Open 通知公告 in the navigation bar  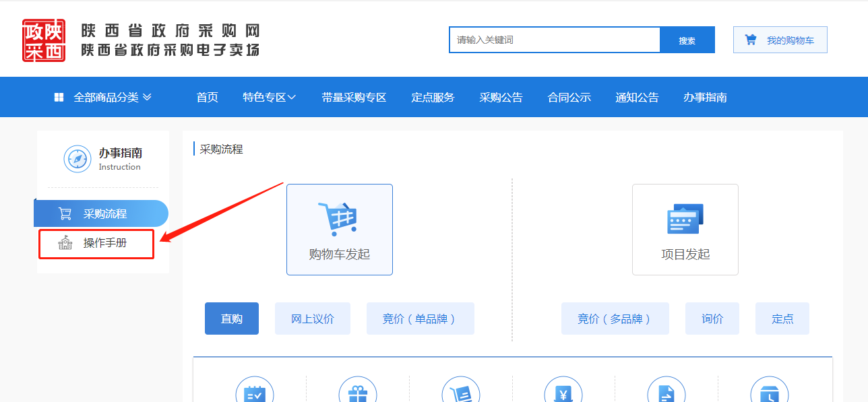637,97
